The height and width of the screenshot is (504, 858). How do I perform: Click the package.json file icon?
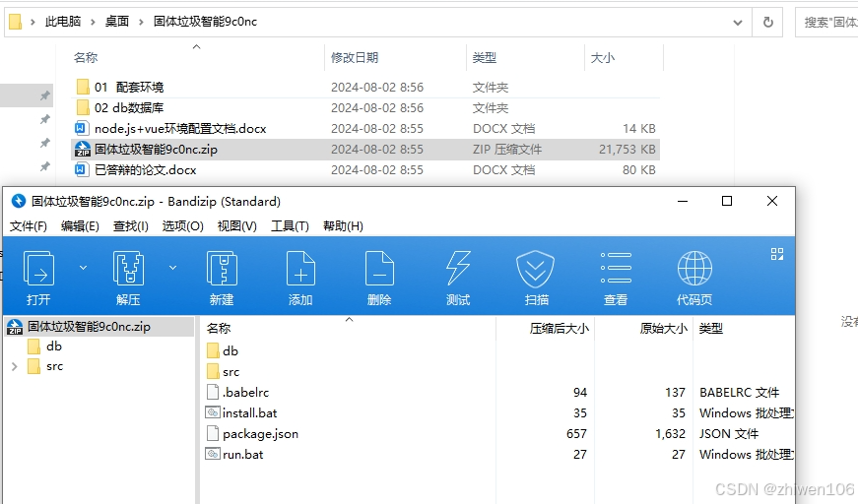pos(213,434)
